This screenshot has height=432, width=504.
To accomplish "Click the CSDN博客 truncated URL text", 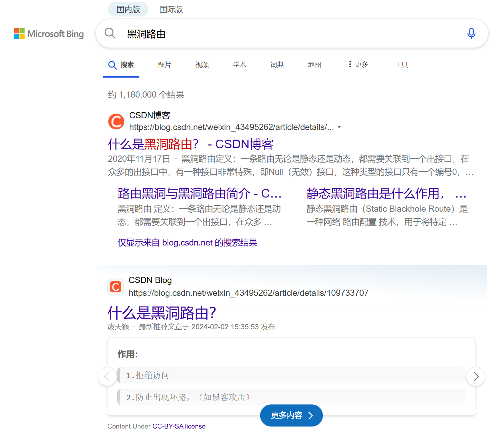I will (x=231, y=127).
